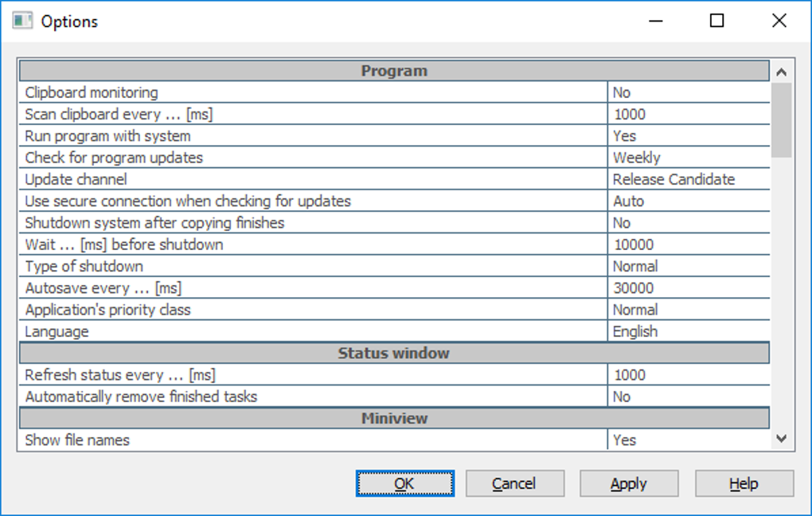Change Application's priority class from Normal

click(x=689, y=309)
